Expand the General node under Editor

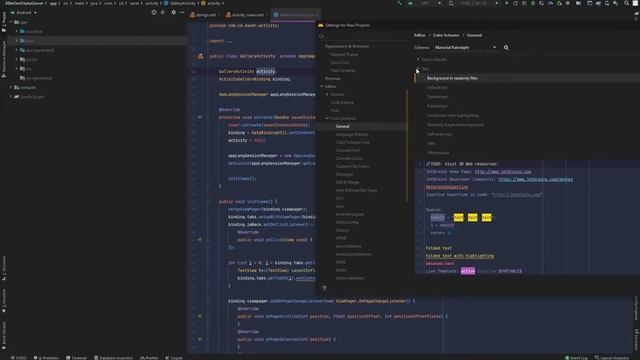click(x=327, y=94)
